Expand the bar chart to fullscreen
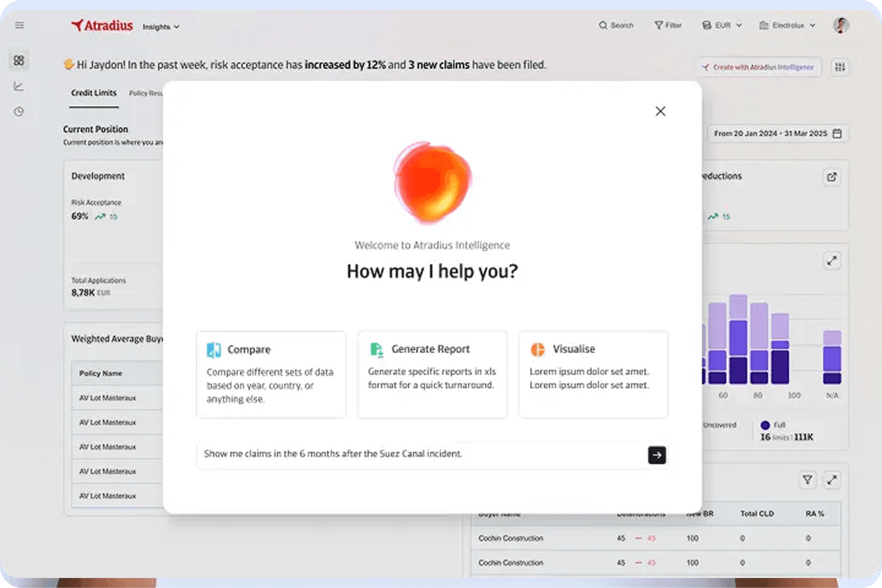This screenshot has width=882, height=588. pyautogui.click(x=831, y=261)
